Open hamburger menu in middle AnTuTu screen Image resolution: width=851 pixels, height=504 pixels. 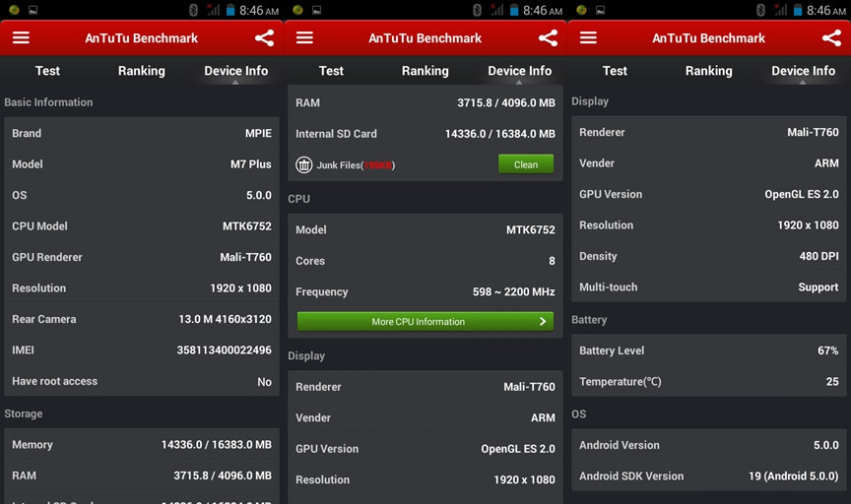coord(304,38)
